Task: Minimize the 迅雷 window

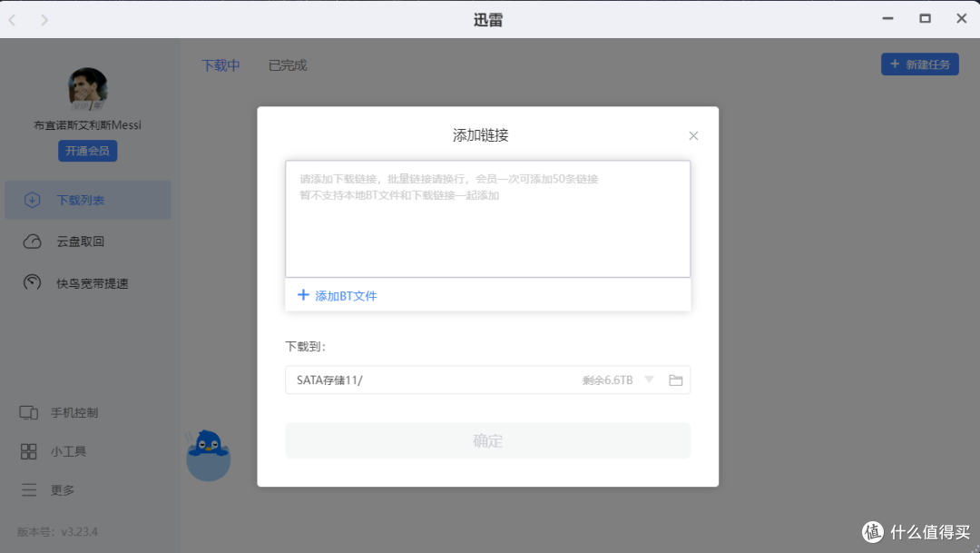Action: (x=887, y=19)
